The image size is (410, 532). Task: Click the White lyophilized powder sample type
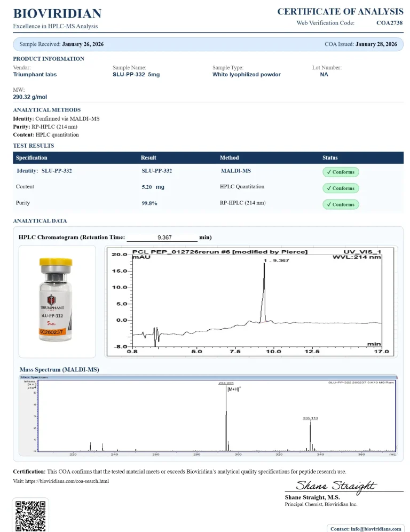(247, 74)
